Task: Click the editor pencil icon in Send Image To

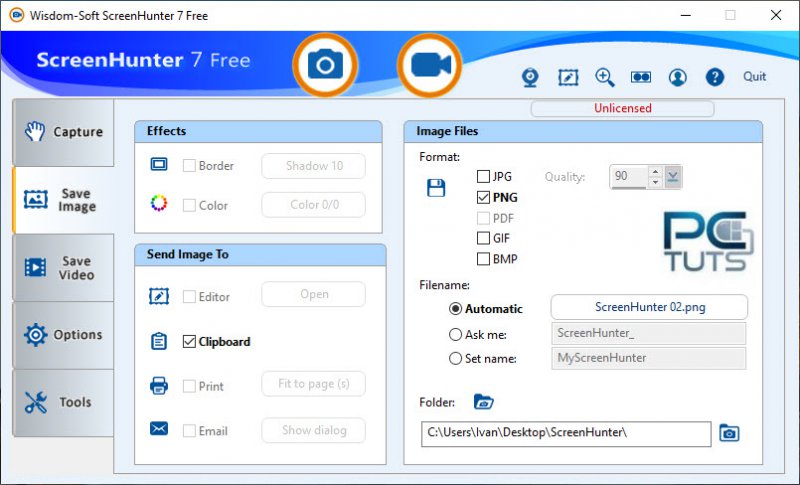Action: coord(159,296)
